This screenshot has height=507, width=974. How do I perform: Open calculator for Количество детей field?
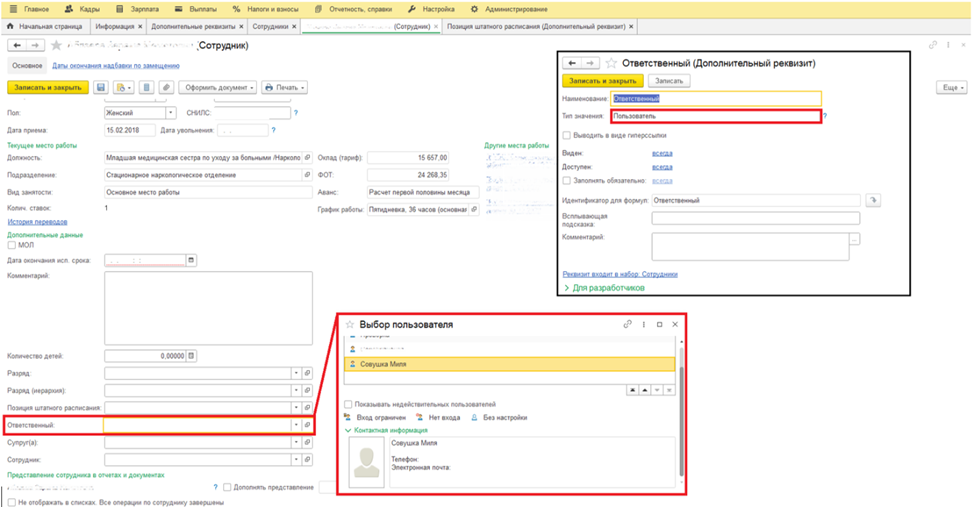click(191, 356)
